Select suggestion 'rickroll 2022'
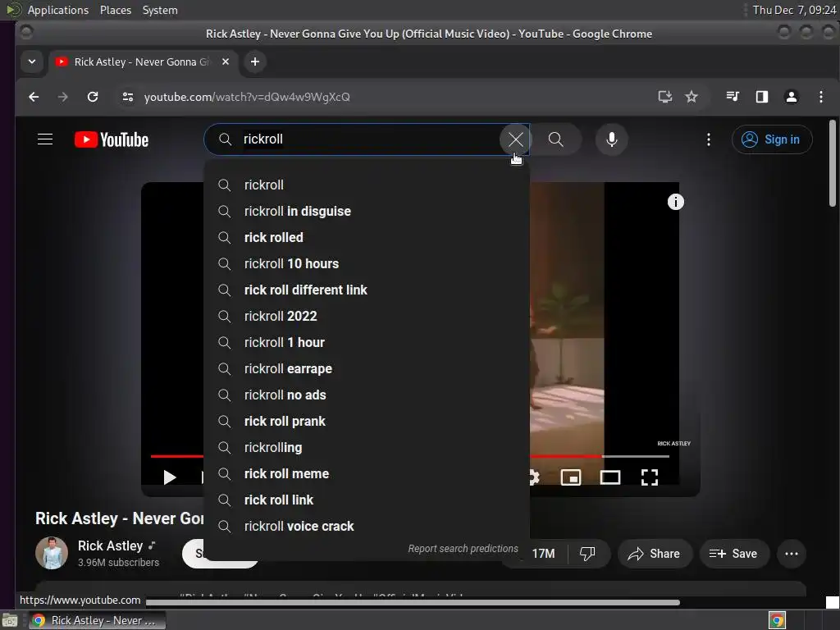 tap(367, 316)
